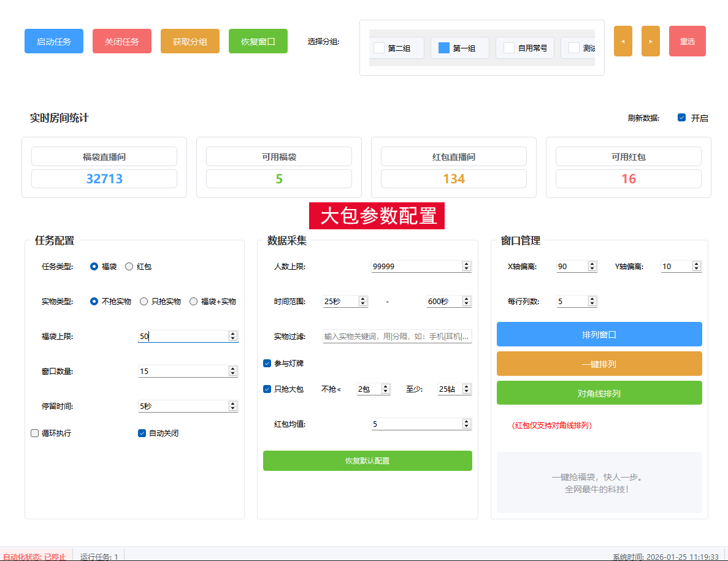Toggle the 参与灯牌 checkbox
728x561 pixels.
[x=267, y=364]
